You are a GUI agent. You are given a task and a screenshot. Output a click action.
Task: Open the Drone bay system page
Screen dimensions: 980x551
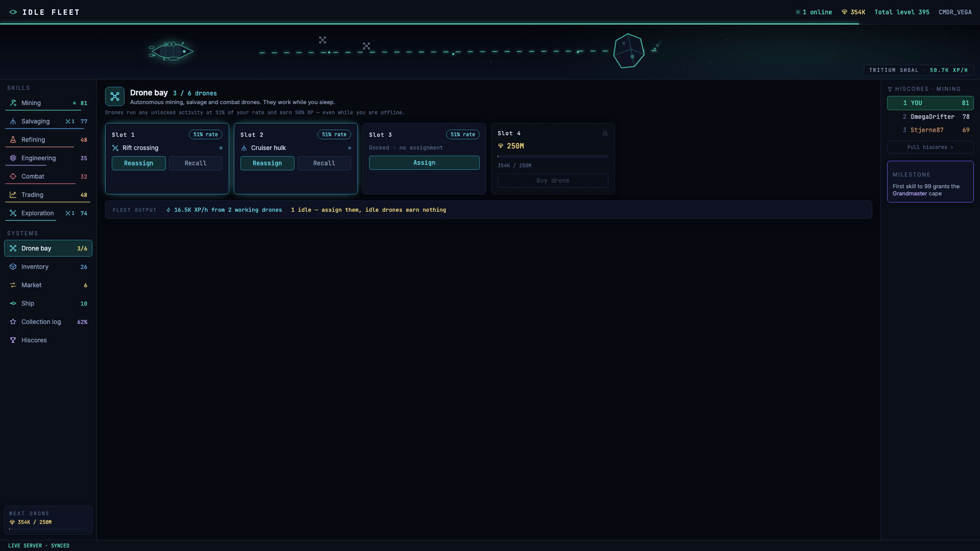(x=48, y=248)
